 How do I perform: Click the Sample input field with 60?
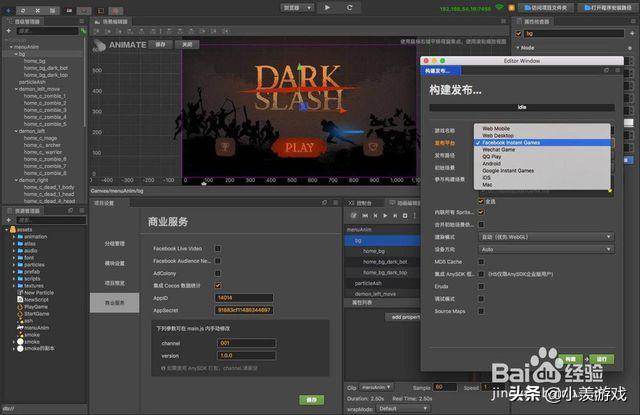pos(445,387)
